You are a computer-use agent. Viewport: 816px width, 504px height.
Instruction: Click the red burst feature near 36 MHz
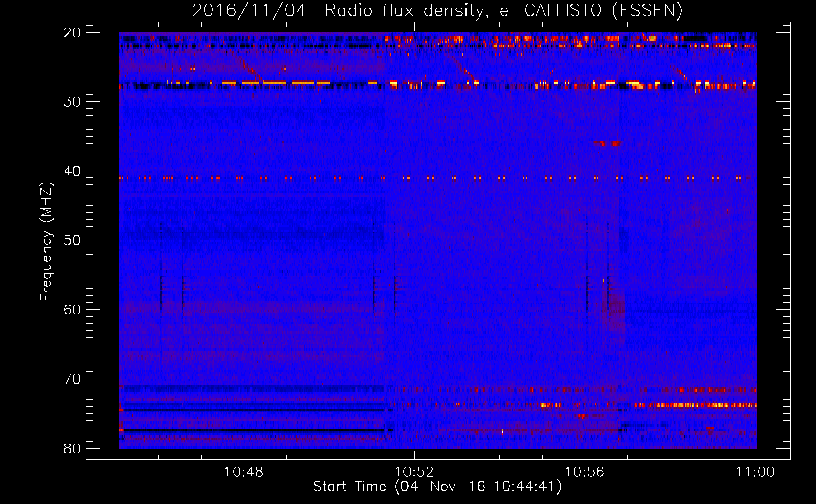point(607,143)
